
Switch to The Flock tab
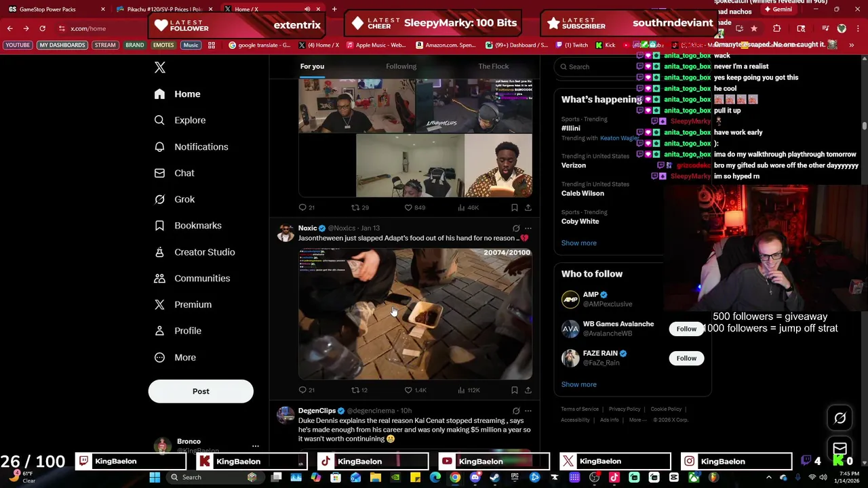click(494, 66)
